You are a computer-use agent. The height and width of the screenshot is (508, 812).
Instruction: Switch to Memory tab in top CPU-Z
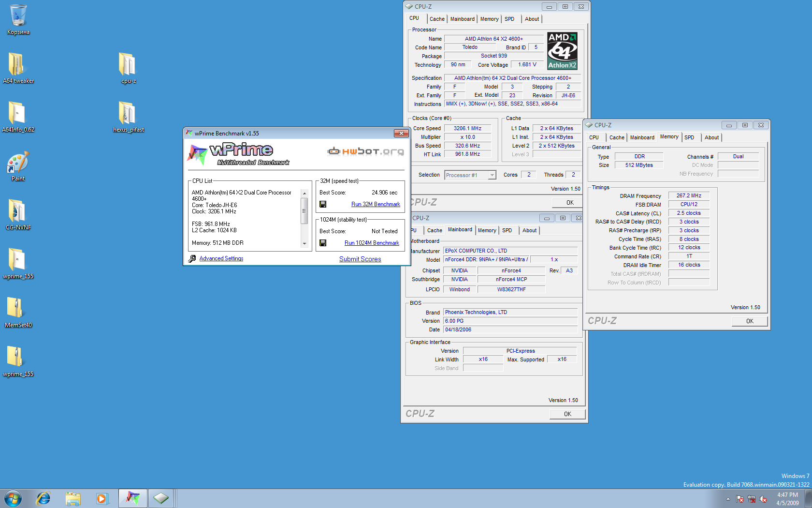[x=490, y=19]
